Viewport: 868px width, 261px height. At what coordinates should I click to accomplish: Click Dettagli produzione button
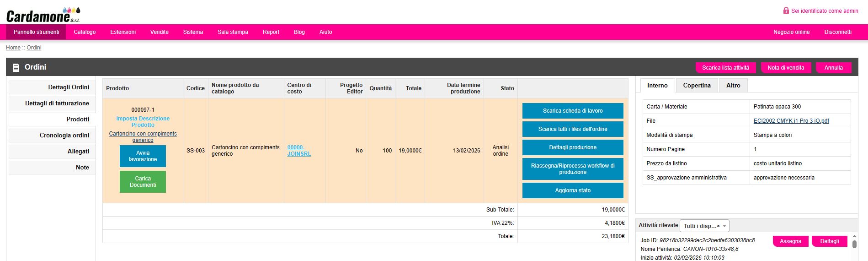(573, 147)
